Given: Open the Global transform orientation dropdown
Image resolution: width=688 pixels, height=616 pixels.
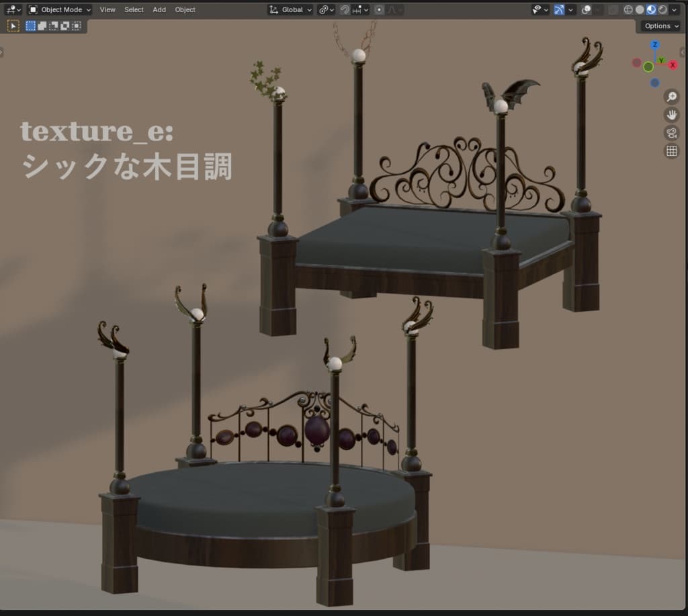Looking at the screenshot, I should (290, 10).
